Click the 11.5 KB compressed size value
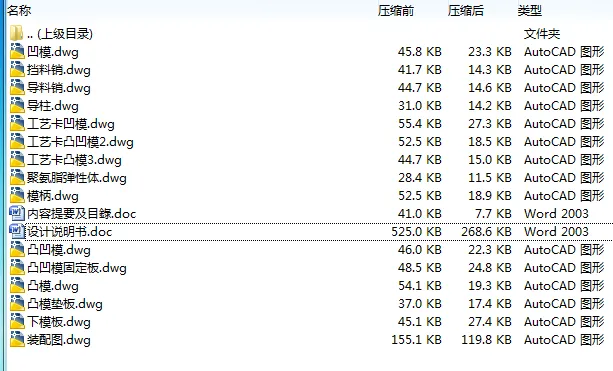 point(490,177)
